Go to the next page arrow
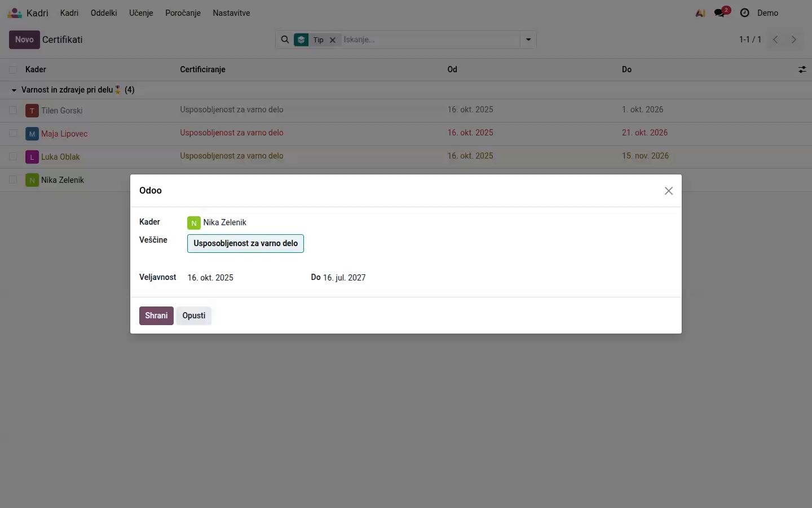 tap(794, 40)
